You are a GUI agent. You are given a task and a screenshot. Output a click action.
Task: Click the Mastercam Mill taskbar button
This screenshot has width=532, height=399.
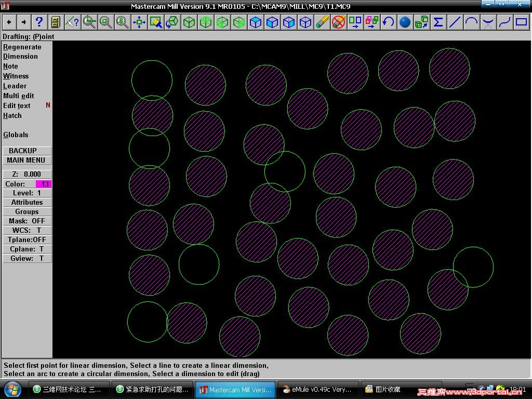click(x=235, y=390)
